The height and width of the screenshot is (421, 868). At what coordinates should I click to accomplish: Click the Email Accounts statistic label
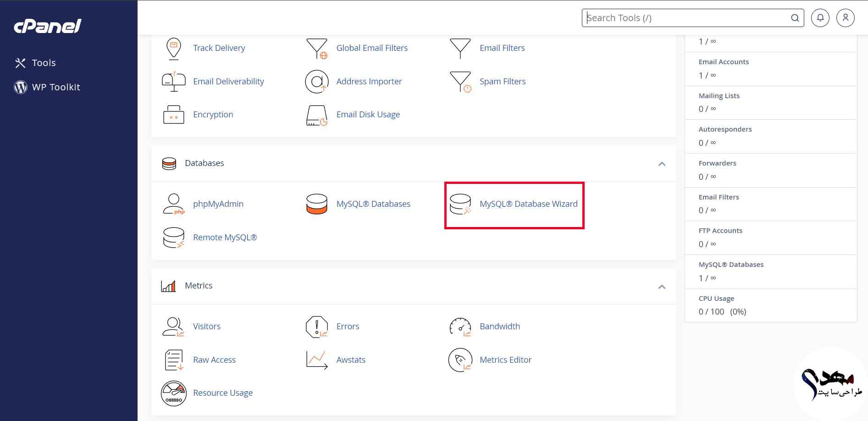724,62
